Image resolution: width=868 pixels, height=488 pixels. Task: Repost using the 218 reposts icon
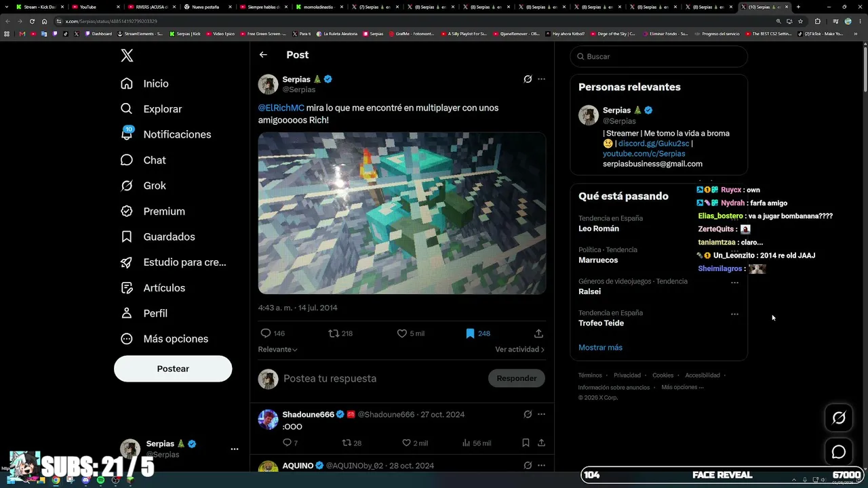click(x=340, y=333)
